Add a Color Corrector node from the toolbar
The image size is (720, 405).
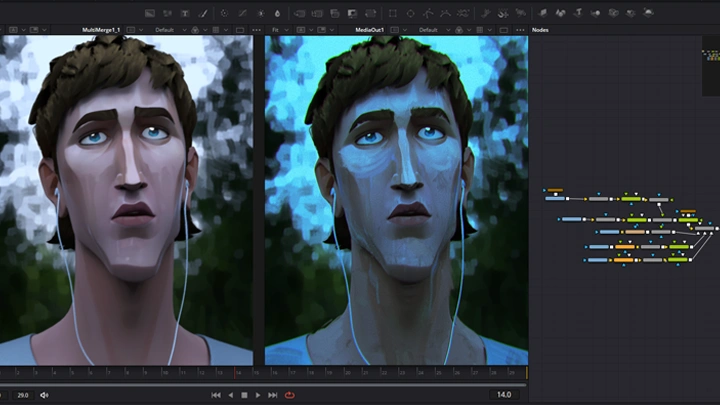224,13
